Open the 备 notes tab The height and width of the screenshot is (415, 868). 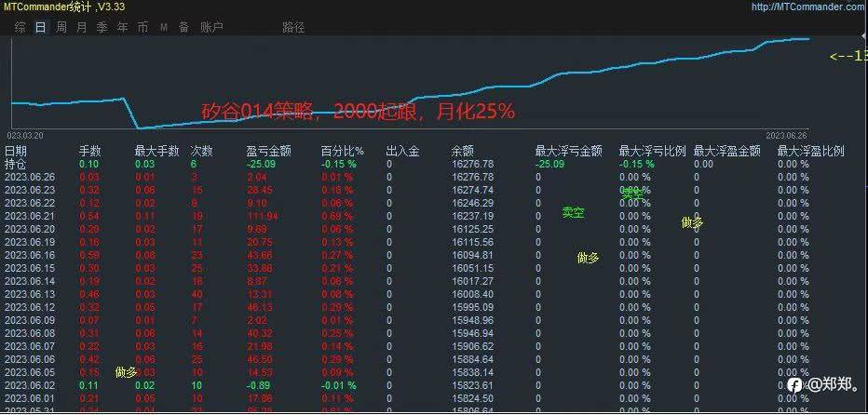(183, 27)
